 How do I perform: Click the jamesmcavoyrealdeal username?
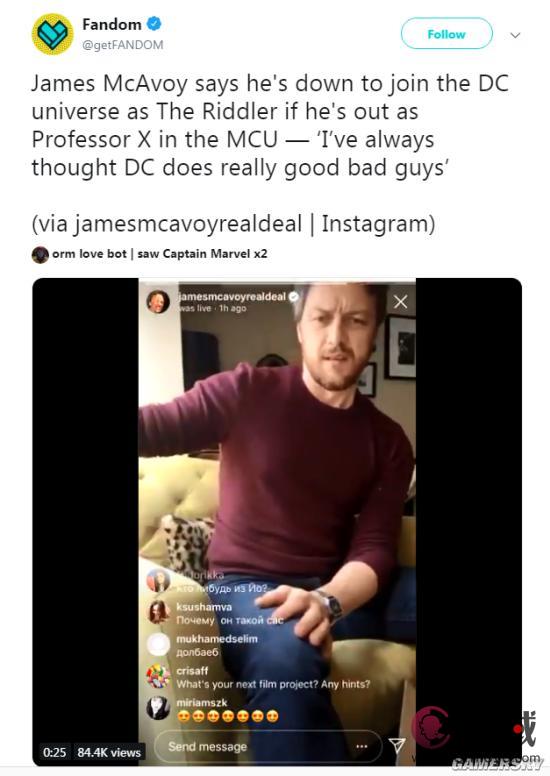(232, 296)
